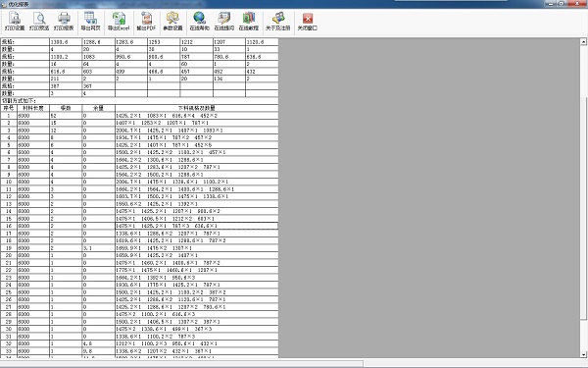Click remainder value '4.8' in row 32
This screenshot has width=588, height=368.
point(98,343)
